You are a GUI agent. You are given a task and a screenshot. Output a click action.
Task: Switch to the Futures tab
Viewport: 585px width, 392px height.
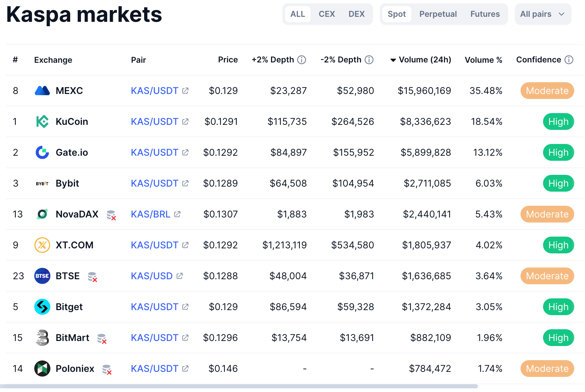click(485, 14)
